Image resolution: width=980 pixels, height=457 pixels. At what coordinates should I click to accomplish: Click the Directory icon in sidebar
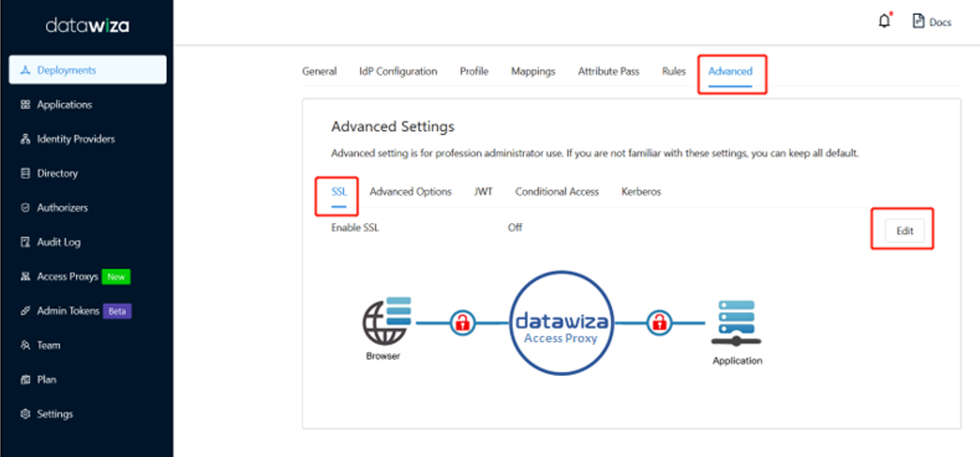coord(25,173)
